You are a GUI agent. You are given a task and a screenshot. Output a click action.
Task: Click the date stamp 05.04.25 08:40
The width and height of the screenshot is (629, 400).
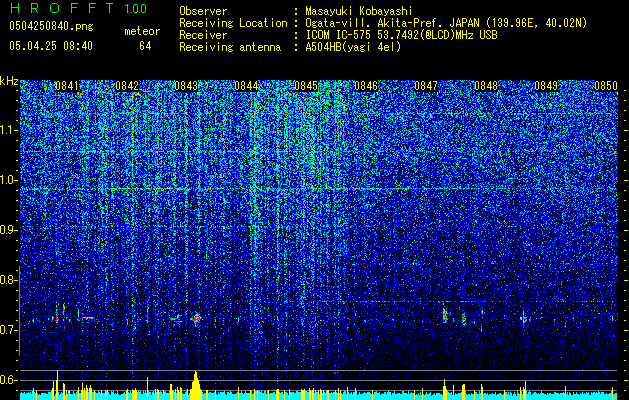[51, 46]
